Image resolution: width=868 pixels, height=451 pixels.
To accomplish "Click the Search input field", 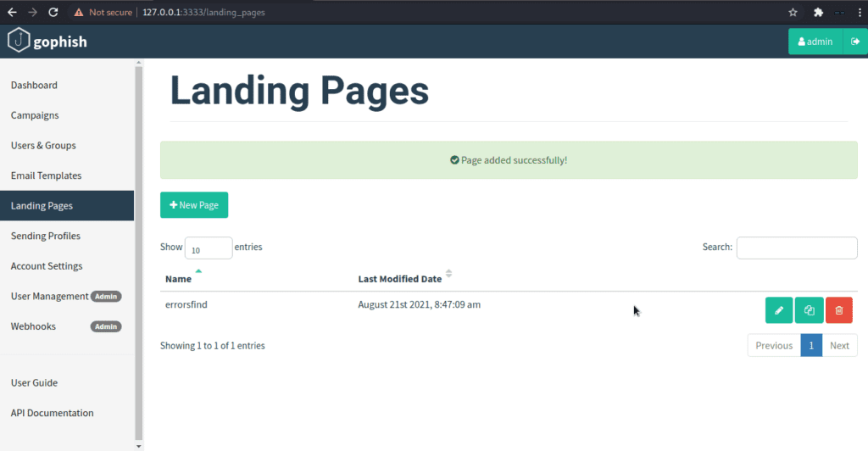I will (796, 248).
